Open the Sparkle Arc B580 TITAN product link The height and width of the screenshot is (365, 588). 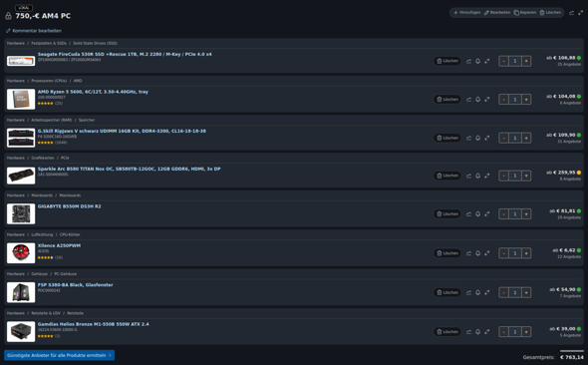coord(129,169)
